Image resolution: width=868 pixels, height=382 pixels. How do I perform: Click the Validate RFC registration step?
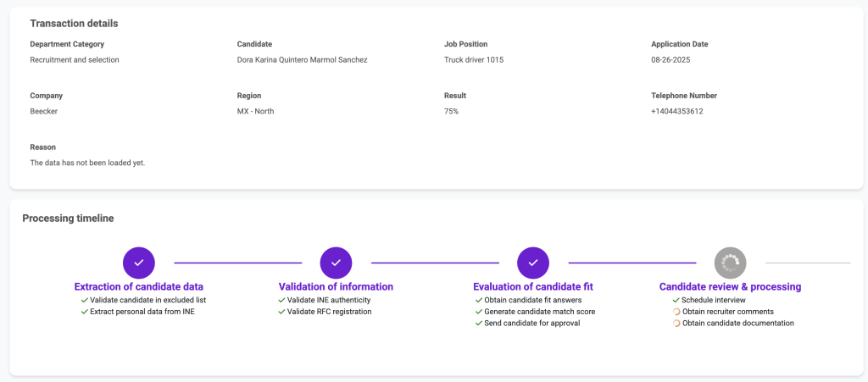[x=329, y=312]
